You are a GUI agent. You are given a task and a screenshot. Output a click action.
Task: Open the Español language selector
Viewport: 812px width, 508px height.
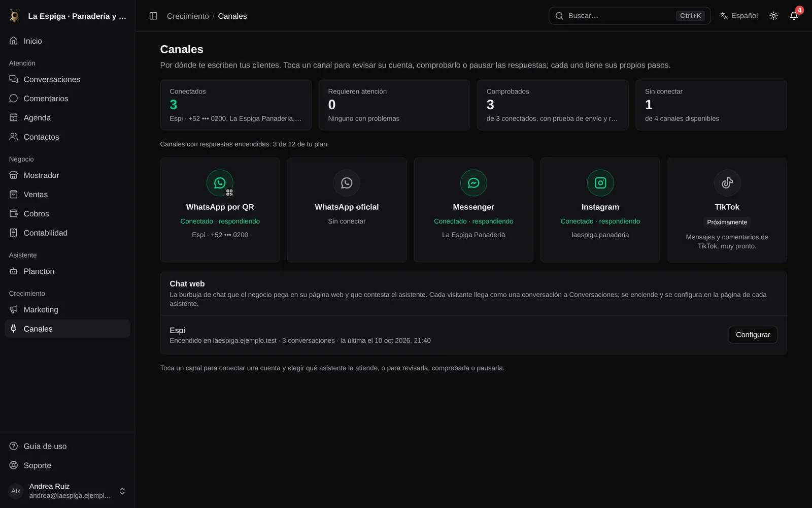(x=738, y=16)
